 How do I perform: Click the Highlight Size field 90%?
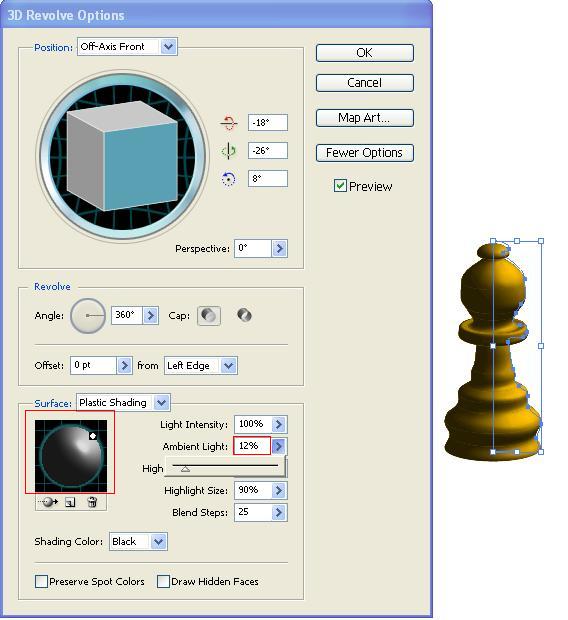(x=253, y=490)
